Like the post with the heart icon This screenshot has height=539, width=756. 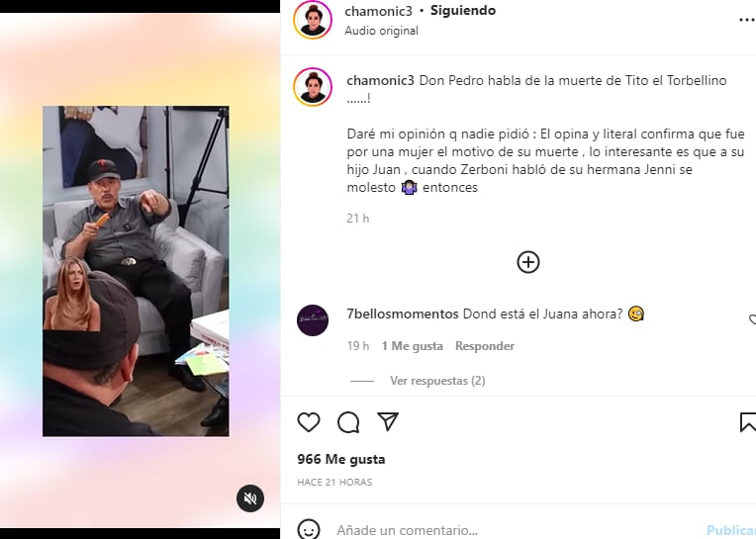tap(309, 422)
